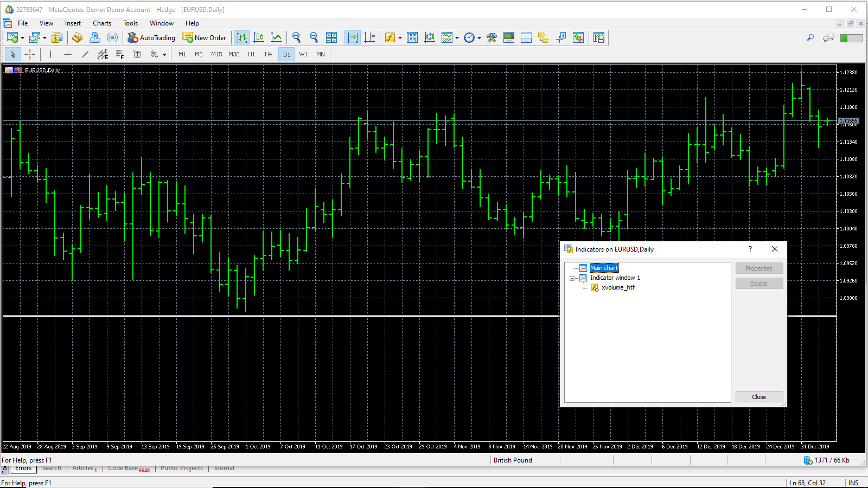
Task: Select the xvolume_htf indicator
Action: [x=618, y=287]
